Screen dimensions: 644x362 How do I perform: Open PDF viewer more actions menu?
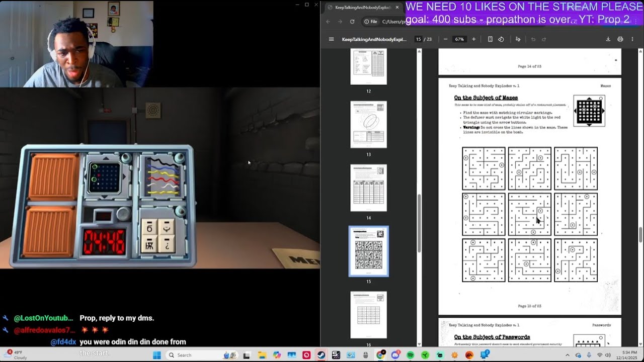[x=632, y=39]
